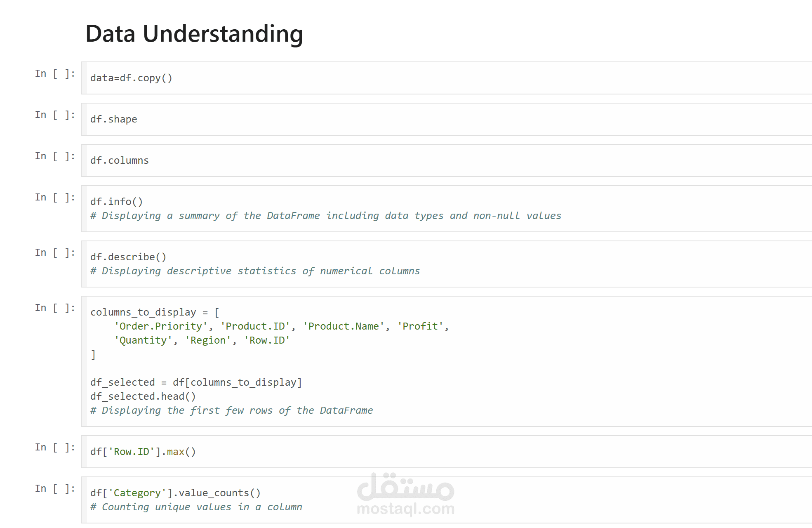Click the comment about descriptive statistics

255,271
